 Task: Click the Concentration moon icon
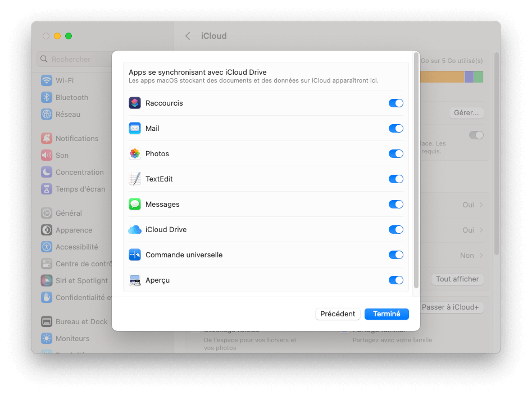coord(47,172)
